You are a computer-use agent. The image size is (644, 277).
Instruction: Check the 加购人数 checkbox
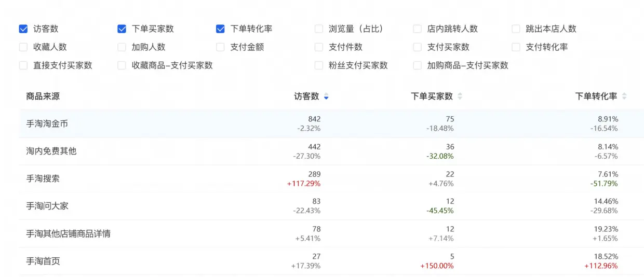coord(122,47)
